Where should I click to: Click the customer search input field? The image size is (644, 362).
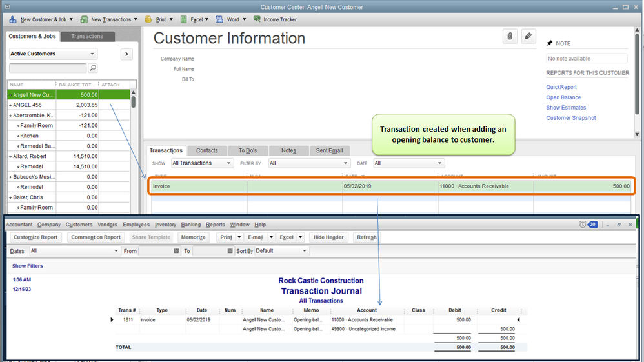coord(48,68)
